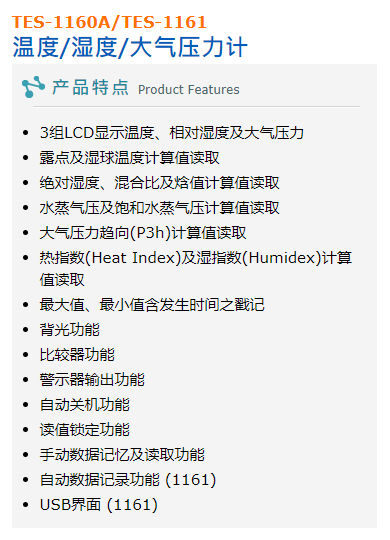Screen dimensions: 390x540
Task: Select the 比较器功能 list item
Action: click(x=77, y=355)
